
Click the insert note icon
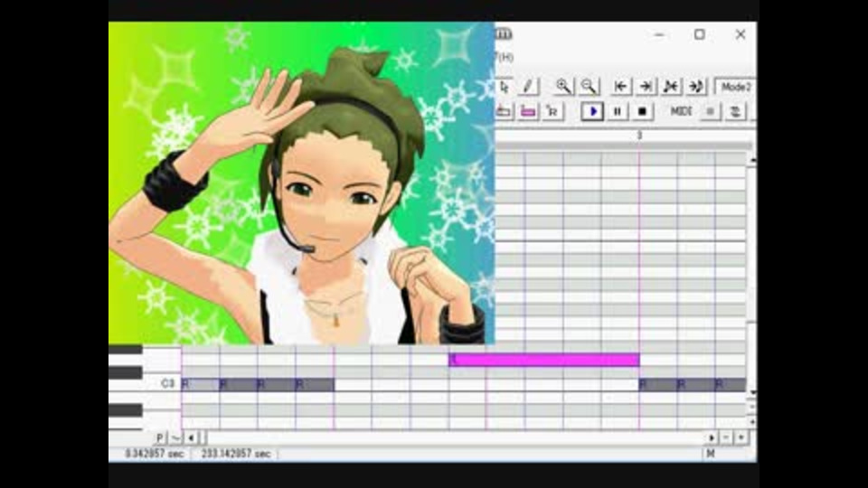tap(504, 112)
